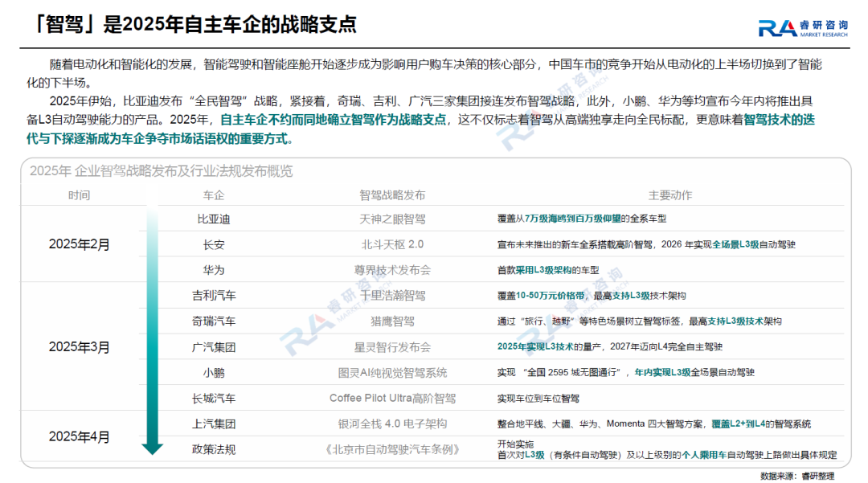Click the 政策法规 row label
This screenshot has height=483, width=868.
(214, 449)
